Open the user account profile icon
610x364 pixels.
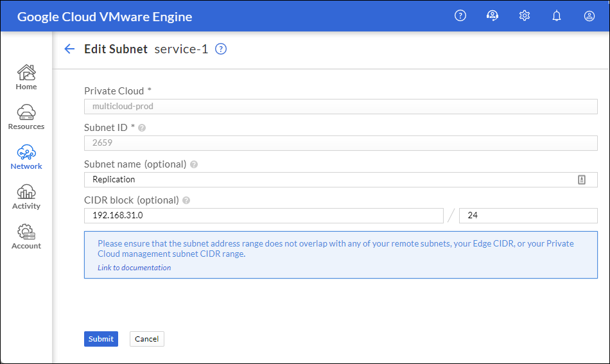point(589,15)
